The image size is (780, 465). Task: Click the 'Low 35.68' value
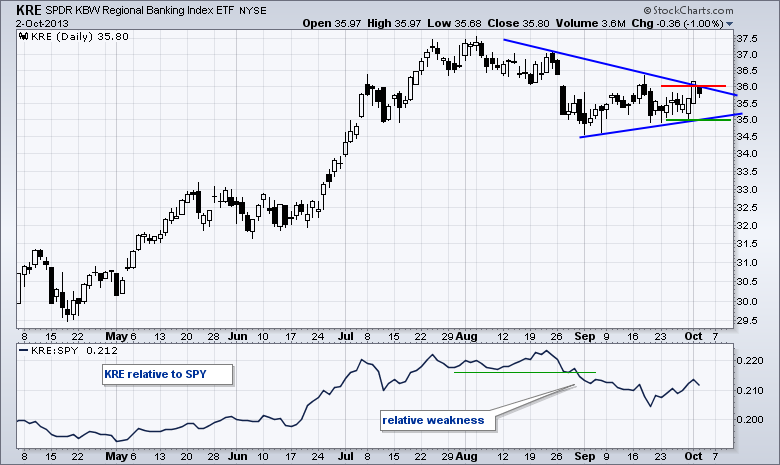coord(454,23)
